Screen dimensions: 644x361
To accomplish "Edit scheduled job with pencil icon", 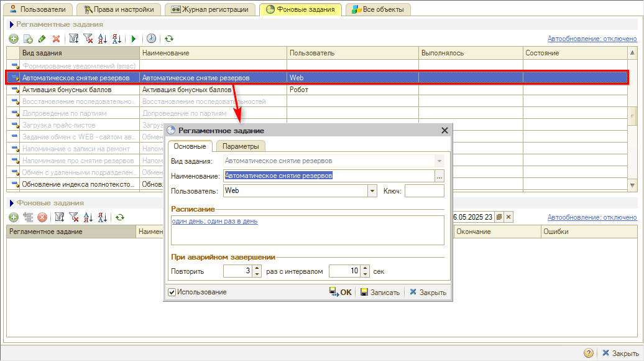I will (42, 39).
